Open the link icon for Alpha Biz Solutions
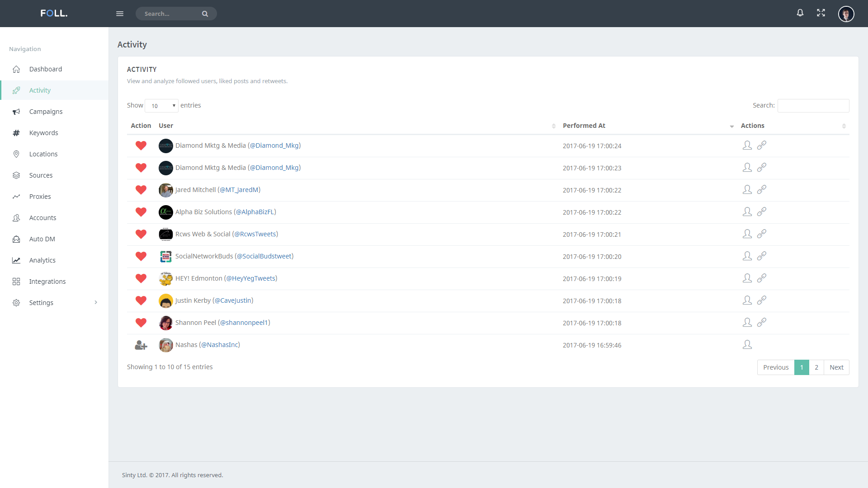The image size is (868, 488). point(762,211)
